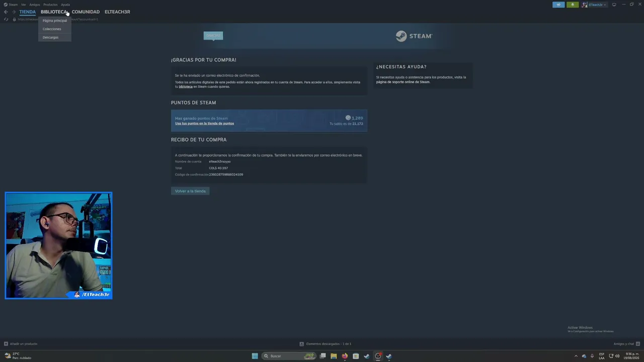Show hidden system tray icons chevron
The width and height of the screenshot is (644, 362).
coord(576,356)
